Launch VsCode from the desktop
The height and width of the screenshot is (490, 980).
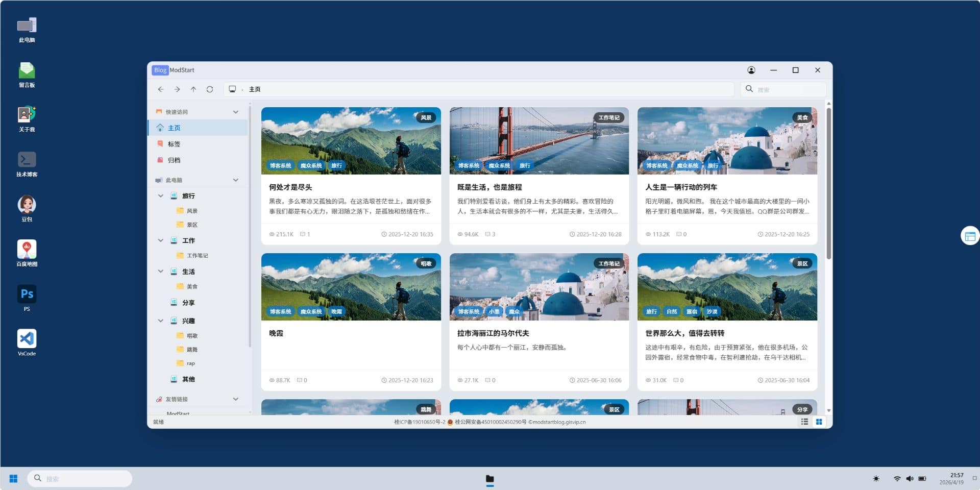tap(27, 342)
